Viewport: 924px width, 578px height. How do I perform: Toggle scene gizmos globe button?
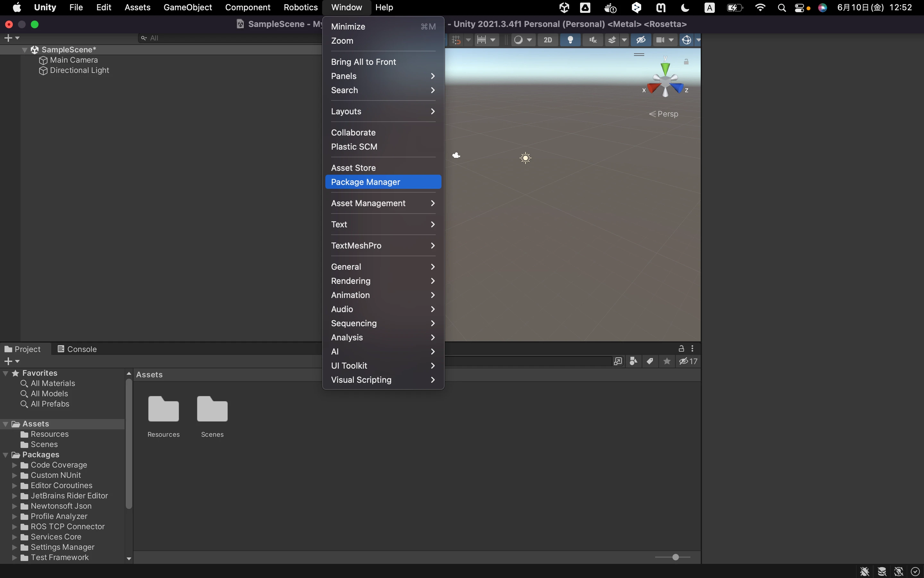pos(687,40)
